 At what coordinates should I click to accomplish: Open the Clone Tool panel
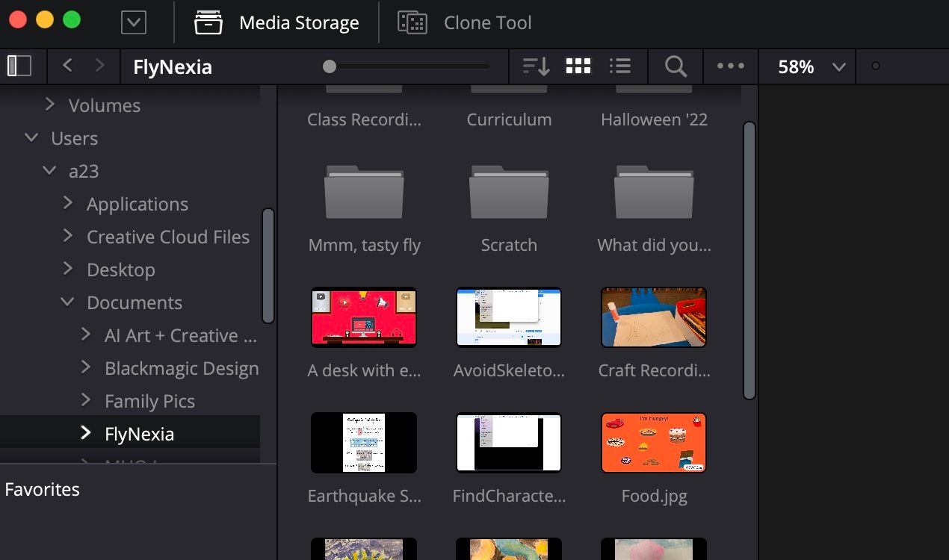(465, 22)
